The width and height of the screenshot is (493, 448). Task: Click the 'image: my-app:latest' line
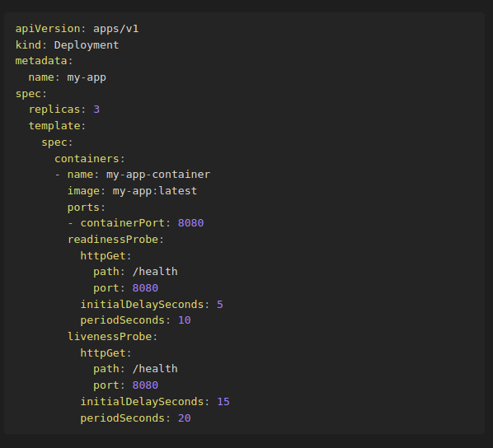click(x=133, y=191)
